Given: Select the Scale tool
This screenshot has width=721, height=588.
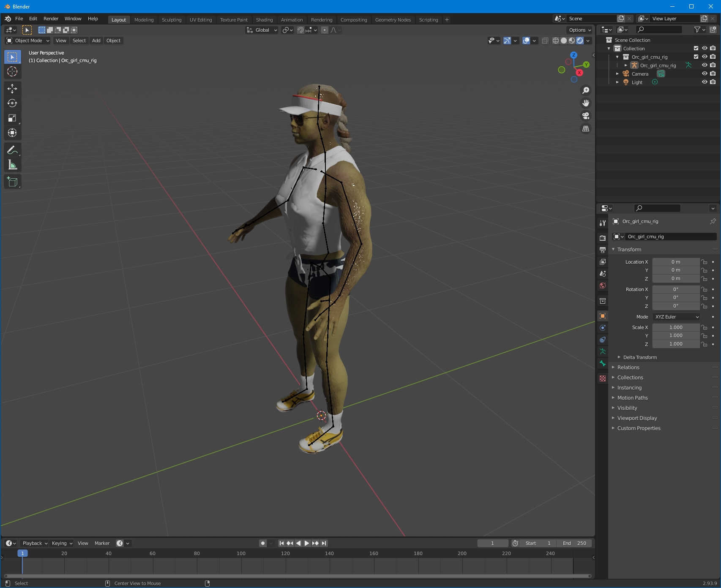Looking at the screenshot, I should 12,118.
